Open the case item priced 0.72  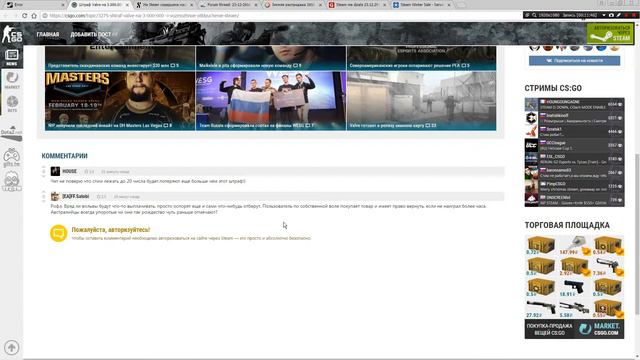[540, 245]
